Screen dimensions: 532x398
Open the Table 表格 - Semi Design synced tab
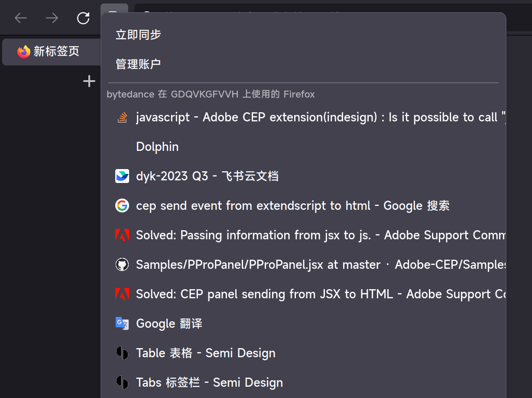click(x=303, y=353)
